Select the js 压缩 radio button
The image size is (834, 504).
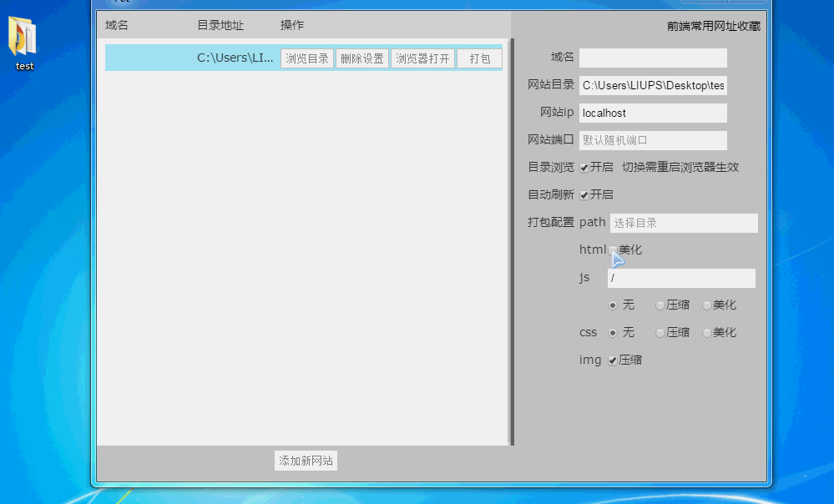point(660,305)
